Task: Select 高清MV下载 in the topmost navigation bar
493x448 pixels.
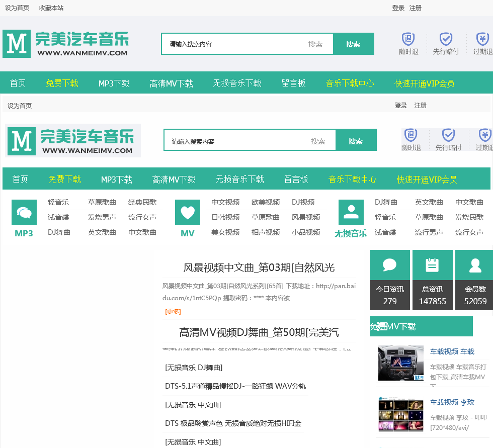Action: pyautogui.click(x=171, y=83)
